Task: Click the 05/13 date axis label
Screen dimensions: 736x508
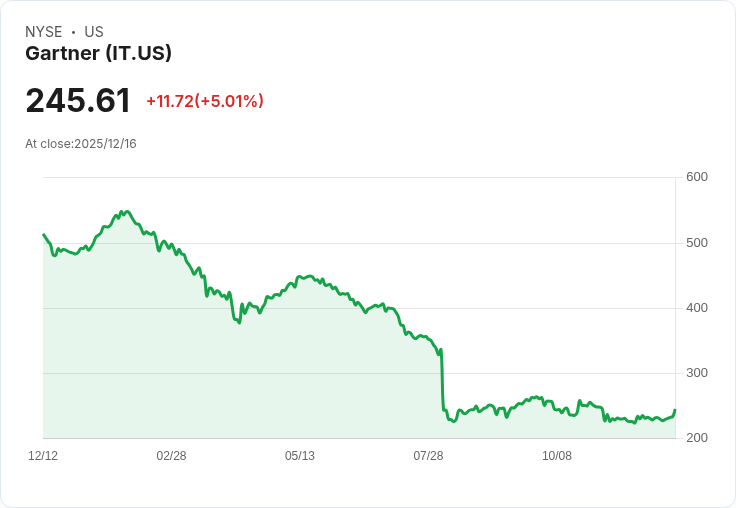Action: (x=299, y=455)
